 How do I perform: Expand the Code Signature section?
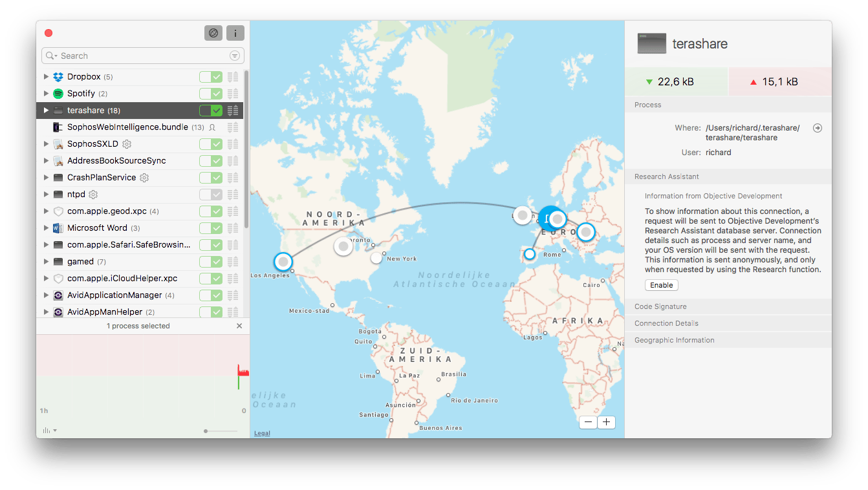point(728,306)
